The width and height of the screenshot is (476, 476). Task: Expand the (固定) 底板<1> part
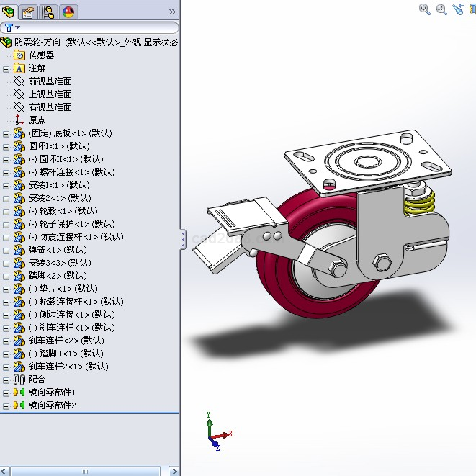(6, 133)
